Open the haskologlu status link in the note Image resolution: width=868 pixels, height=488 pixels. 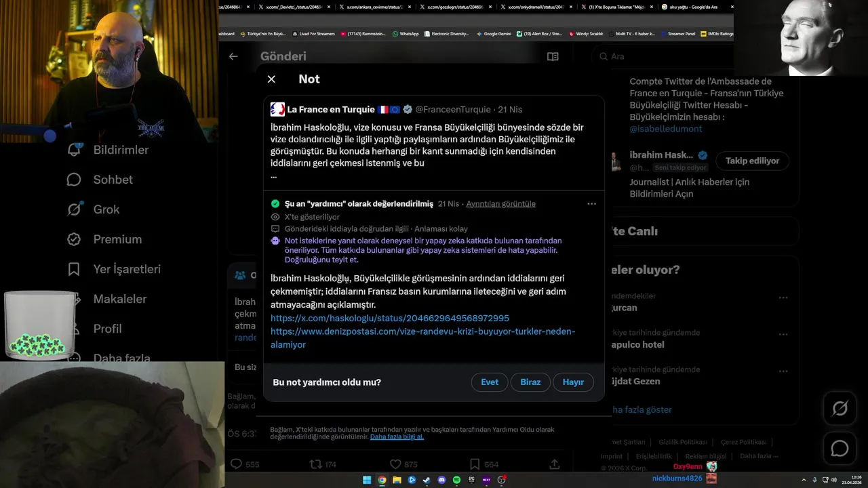click(x=390, y=318)
